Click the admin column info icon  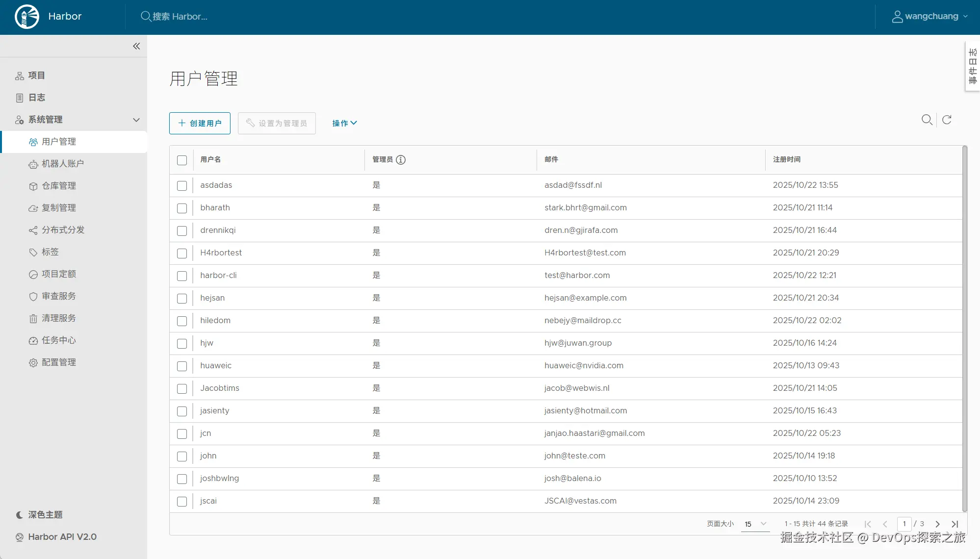[x=401, y=160]
